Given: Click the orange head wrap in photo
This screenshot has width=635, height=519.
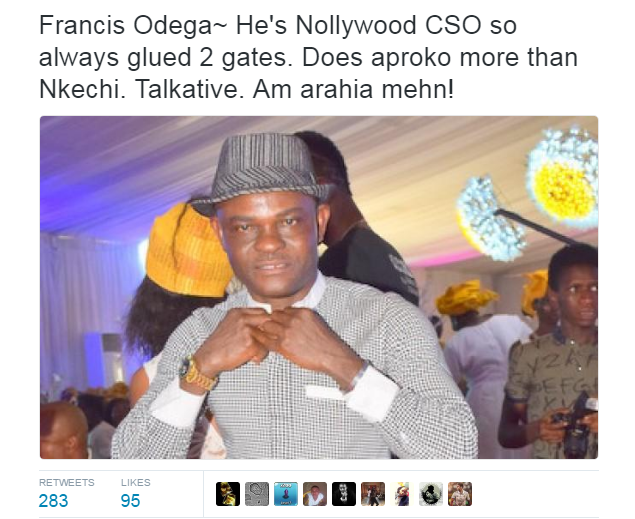Looking at the screenshot, I should tap(187, 251).
